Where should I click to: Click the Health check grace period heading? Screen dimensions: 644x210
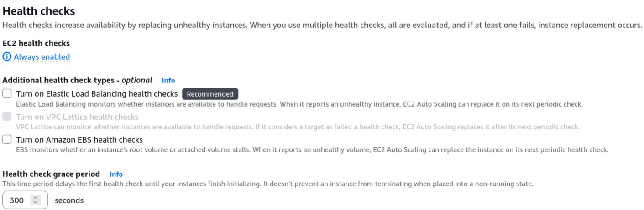(x=51, y=174)
